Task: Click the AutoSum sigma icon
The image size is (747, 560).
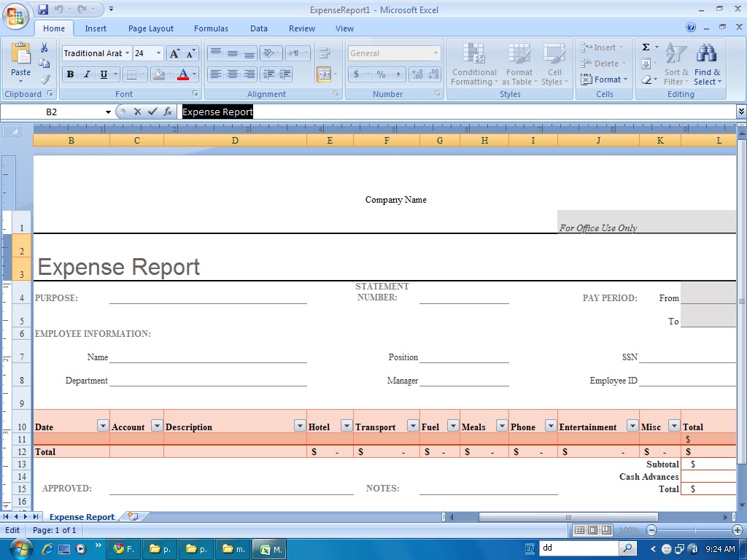Action: coord(646,47)
